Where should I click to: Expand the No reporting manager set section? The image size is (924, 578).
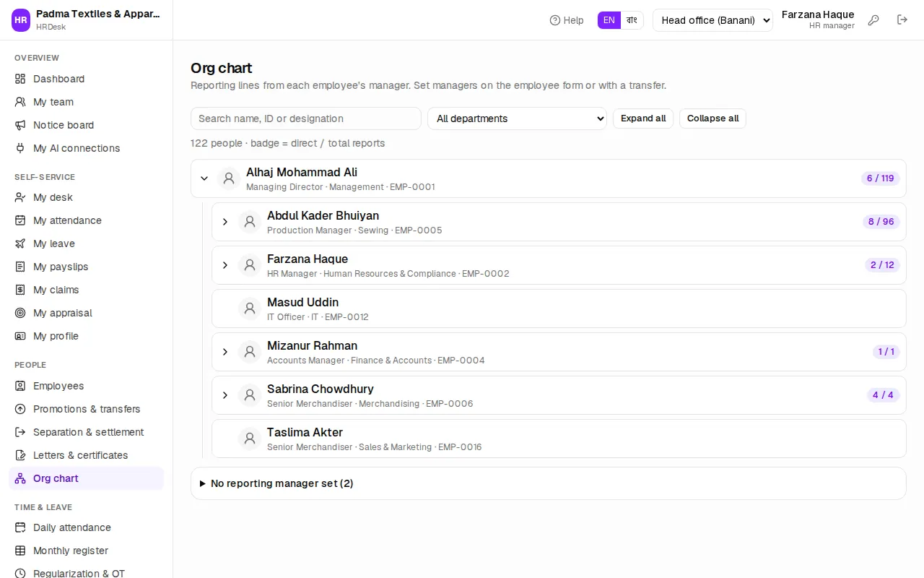(548, 483)
